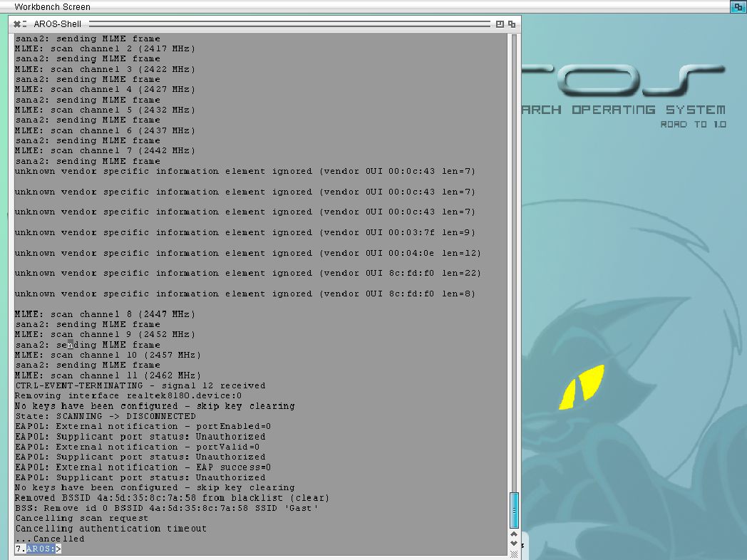Click the AROS-Shell zoom gadget
This screenshot has height=560, width=747.
pyautogui.click(x=500, y=24)
